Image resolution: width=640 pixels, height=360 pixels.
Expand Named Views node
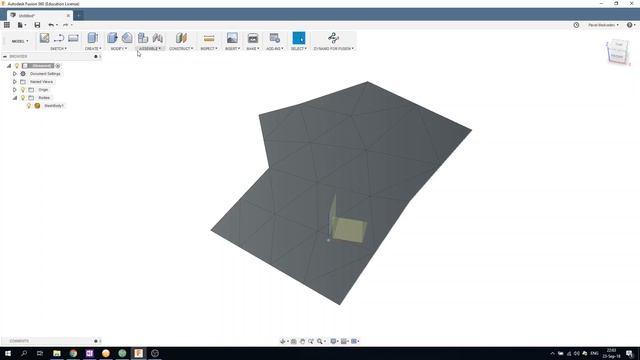point(15,82)
